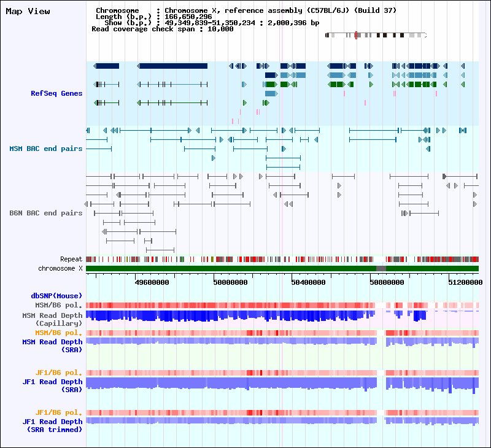
Task: Click the 51200000 axis coordinate
Action: point(465,282)
